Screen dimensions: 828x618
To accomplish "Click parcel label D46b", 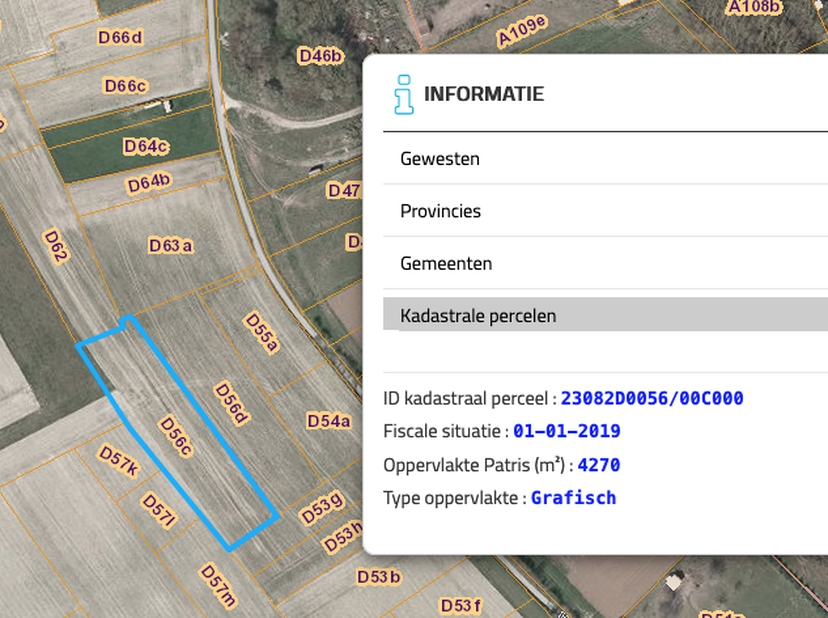I will tap(320, 55).
